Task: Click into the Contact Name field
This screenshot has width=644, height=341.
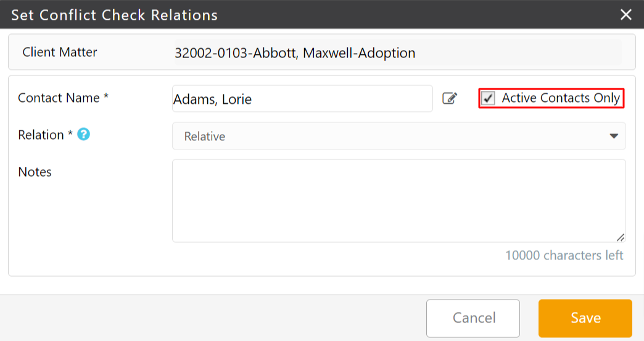Action: (302, 99)
